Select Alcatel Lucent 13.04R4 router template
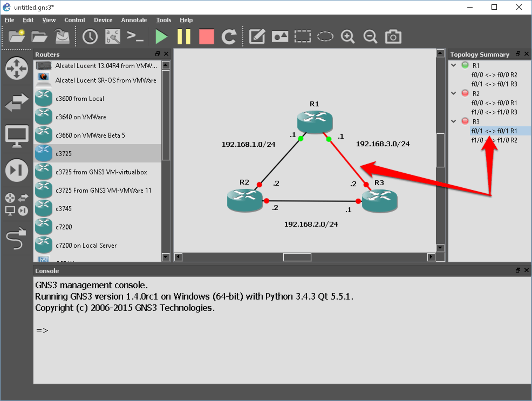 (x=98, y=66)
